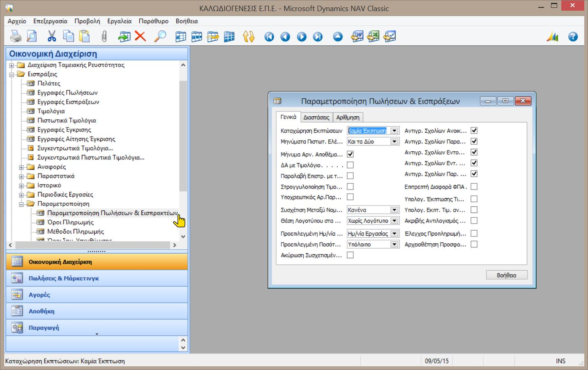Screen dimensions: 588x370
Task: Click the Βοήθεια button in dialog
Action: [506, 275]
